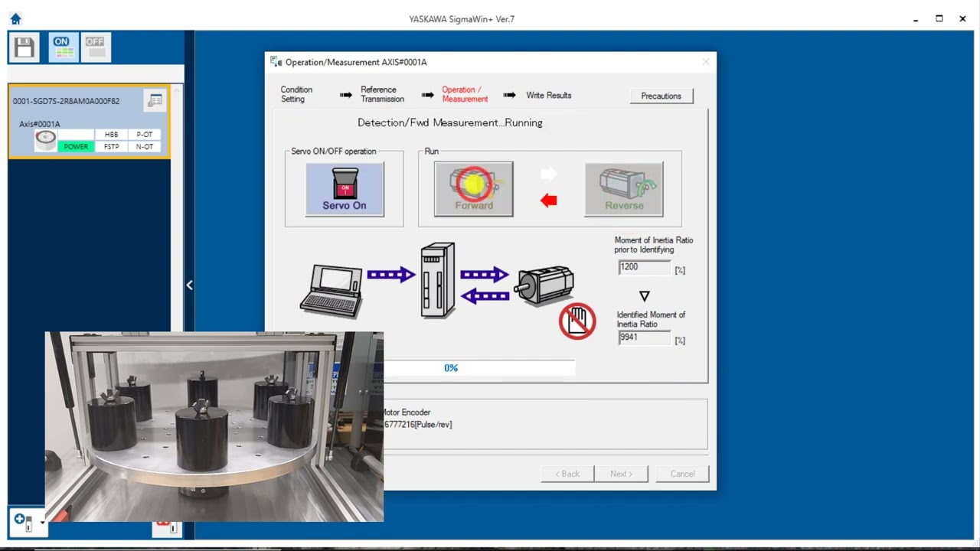Click the Next button
The height and width of the screenshot is (551, 980).
click(621, 474)
